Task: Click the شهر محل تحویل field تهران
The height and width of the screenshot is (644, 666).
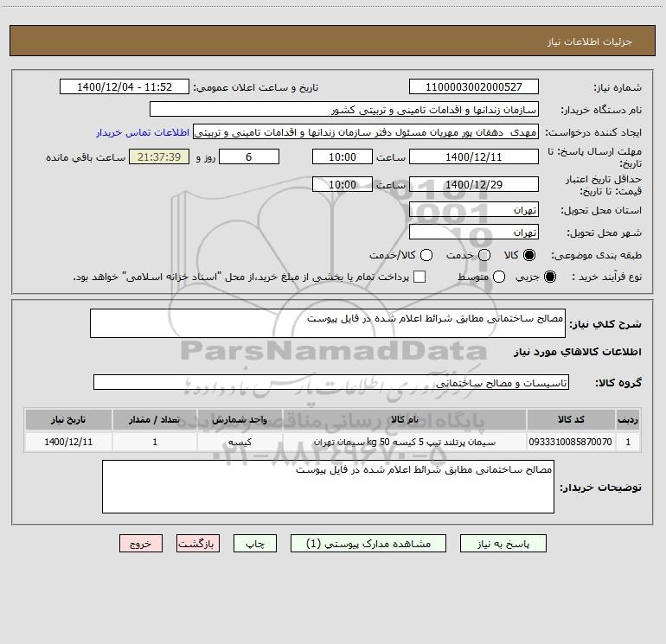Action: click(x=474, y=232)
